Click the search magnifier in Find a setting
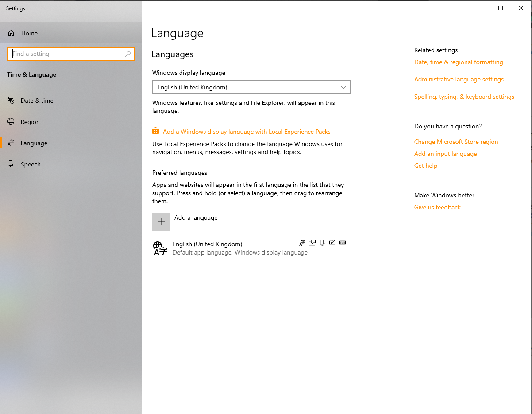This screenshot has height=414, width=532. tap(128, 54)
